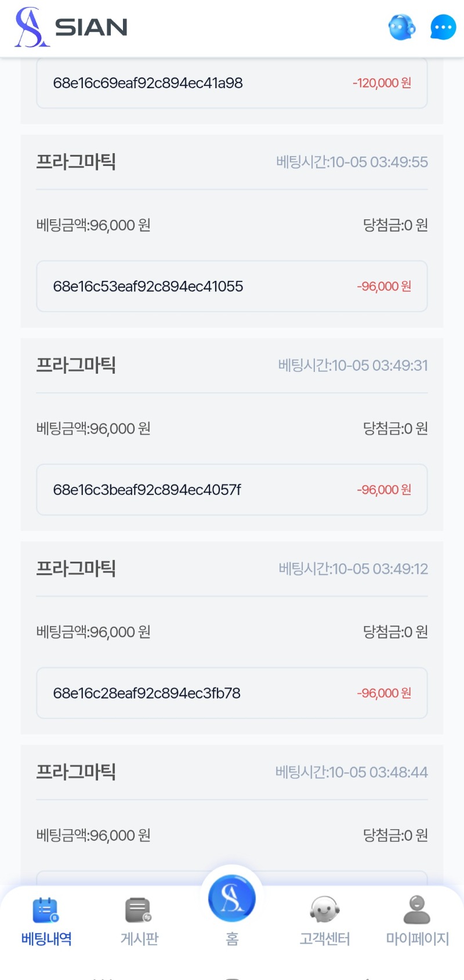Click 프라그마틱 title of 03:49:31 bet
Image resolution: width=464 pixels, height=980 pixels.
point(76,365)
